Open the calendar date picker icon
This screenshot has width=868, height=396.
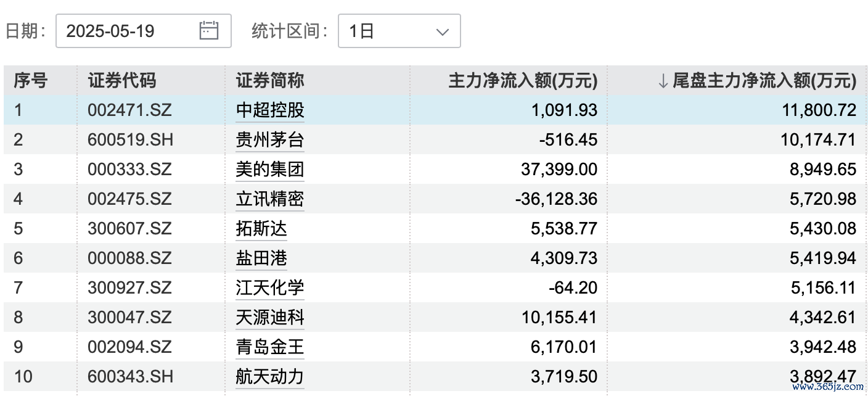click(x=209, y=31)
